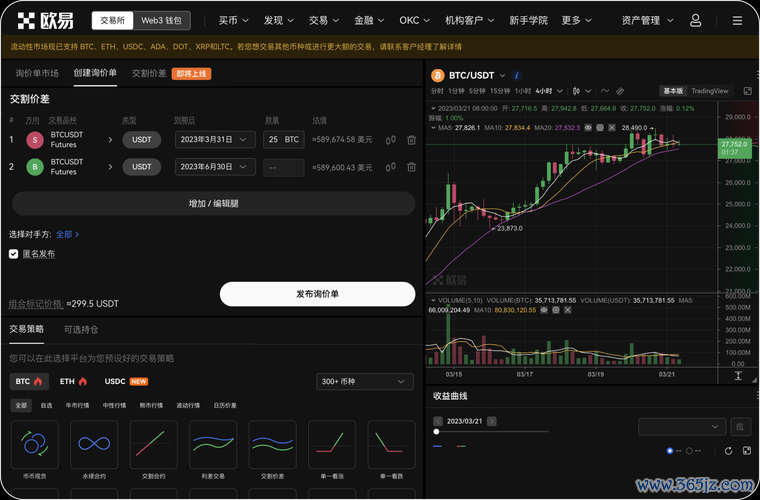Open the hamburger menu in top bar
The width and height of the screenshot is (760, 500).
pyautogui.click(x=737, y=20)
